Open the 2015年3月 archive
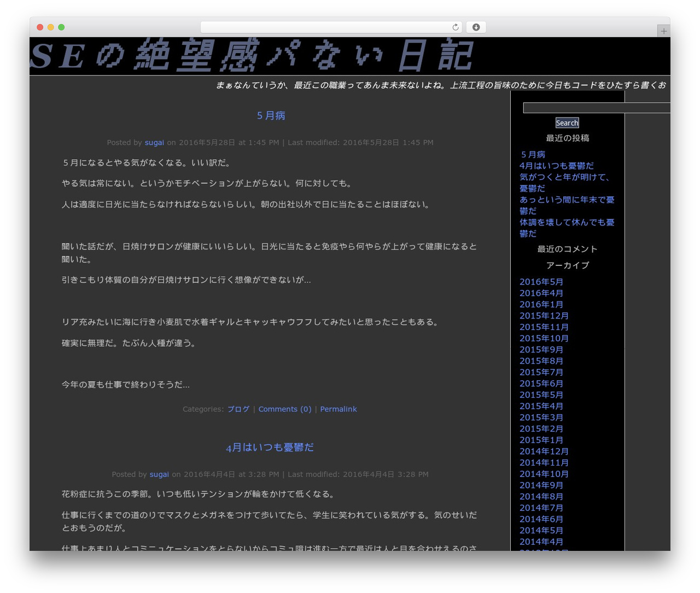This screenshot has width=700, height=593. pos(541,418)
